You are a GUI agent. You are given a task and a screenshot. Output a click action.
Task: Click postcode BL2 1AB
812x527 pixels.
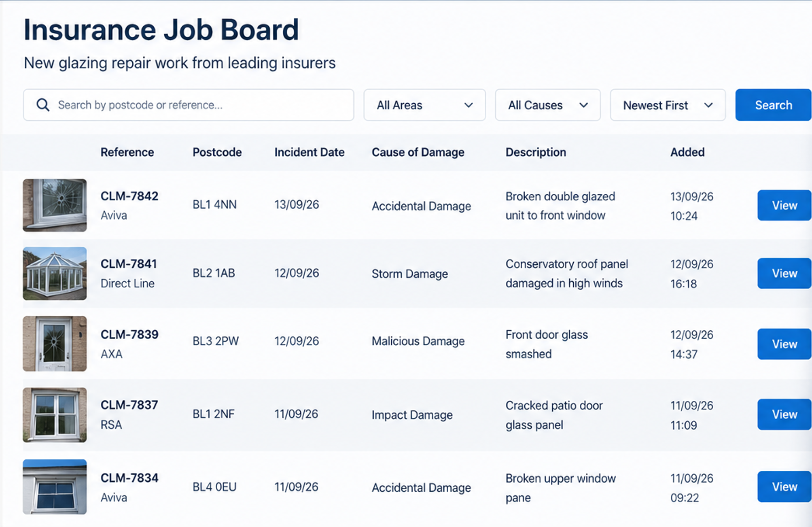coord(214,273)
